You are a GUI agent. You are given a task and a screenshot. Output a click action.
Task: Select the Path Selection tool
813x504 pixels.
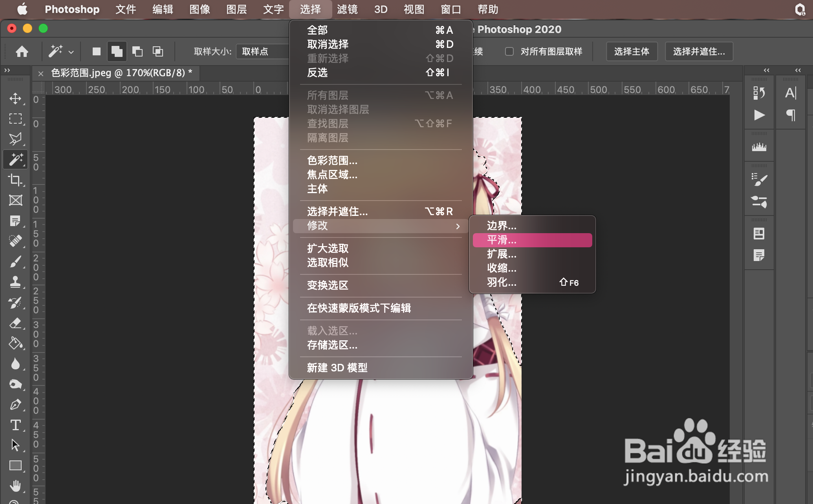pos(15,445)
